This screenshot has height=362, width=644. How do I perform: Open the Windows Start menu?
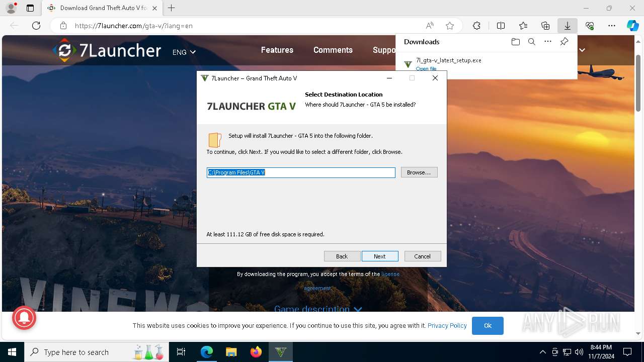click(12, 352)
